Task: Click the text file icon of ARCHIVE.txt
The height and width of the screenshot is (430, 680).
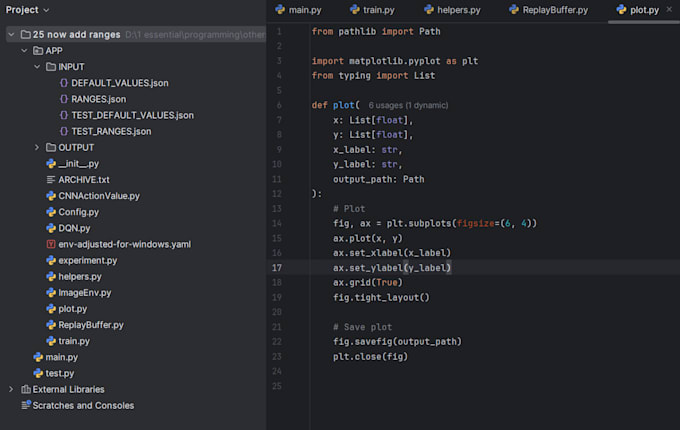Action: click(51, 179)
